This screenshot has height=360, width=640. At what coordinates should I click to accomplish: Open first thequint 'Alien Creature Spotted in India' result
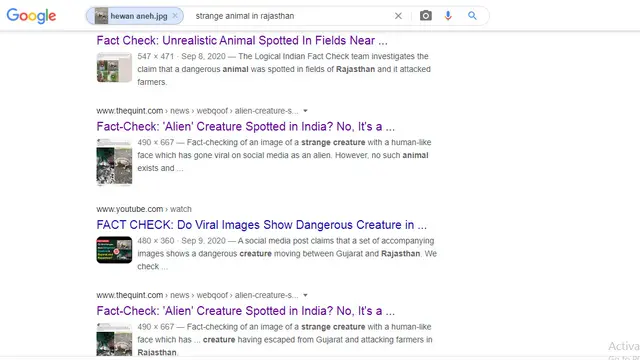click(x=246, y=127)
